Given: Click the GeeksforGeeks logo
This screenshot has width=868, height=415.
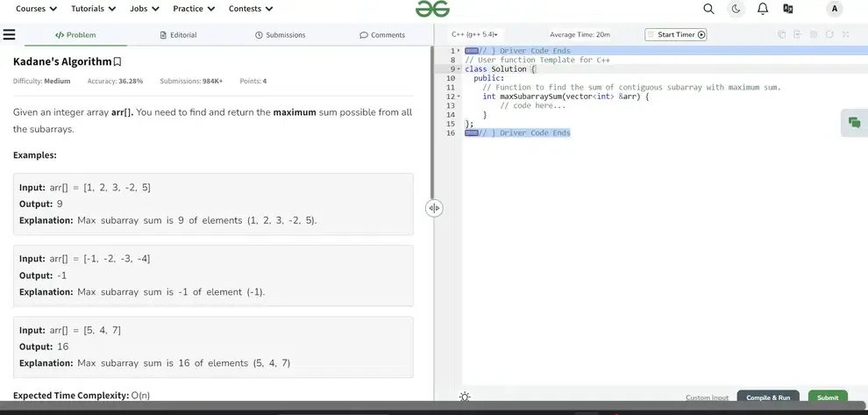Looking at the screenshot, I should tap(433, 9).
